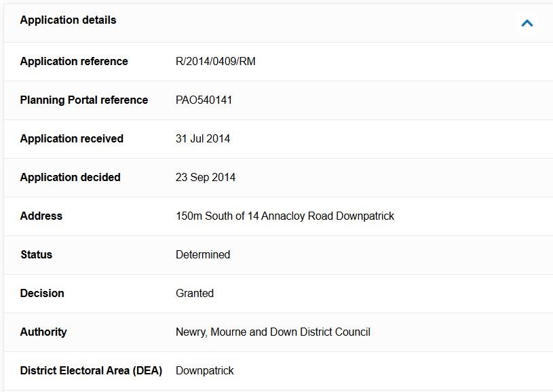Click the Decision label
This screenshot has width=553, height=392.
(42, 293)
